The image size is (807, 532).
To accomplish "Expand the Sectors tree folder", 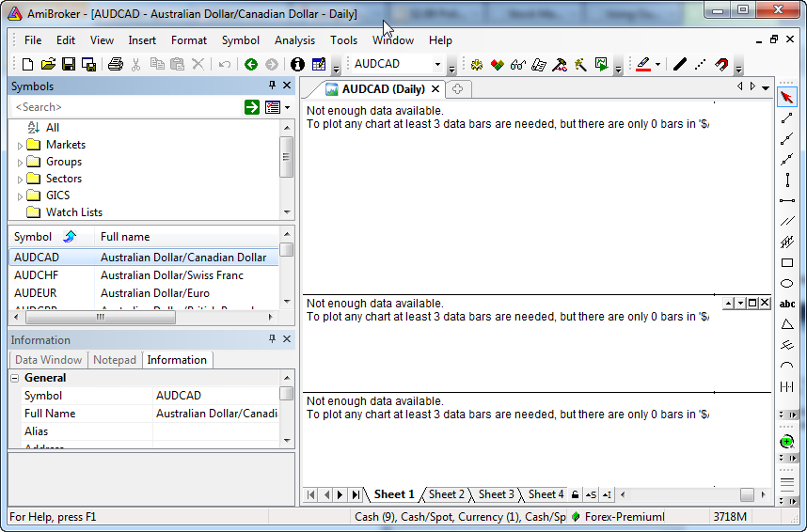I will click(20, 180).
